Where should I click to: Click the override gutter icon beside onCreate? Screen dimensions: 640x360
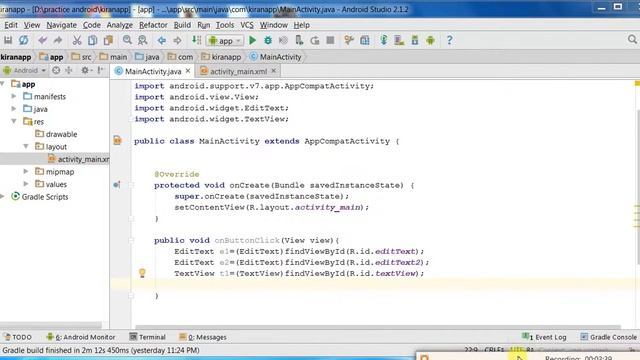tap(117, 185)
